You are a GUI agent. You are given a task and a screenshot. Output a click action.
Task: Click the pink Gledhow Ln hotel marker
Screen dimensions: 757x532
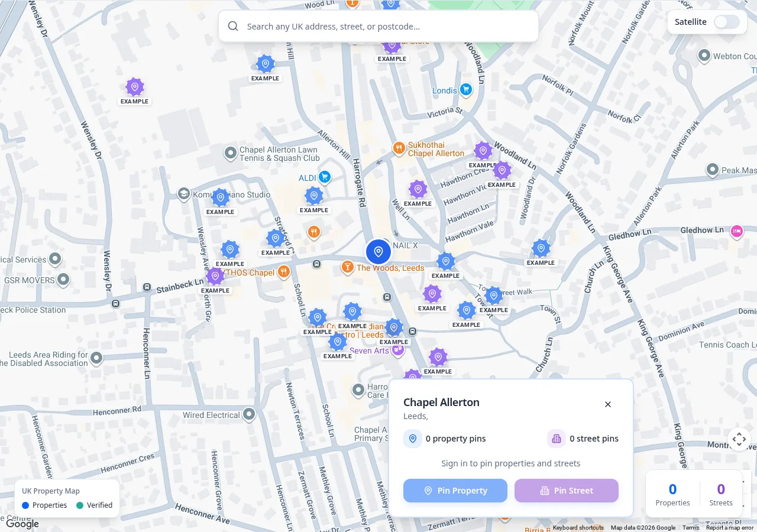pyautogui.click(x=737, y=231)
